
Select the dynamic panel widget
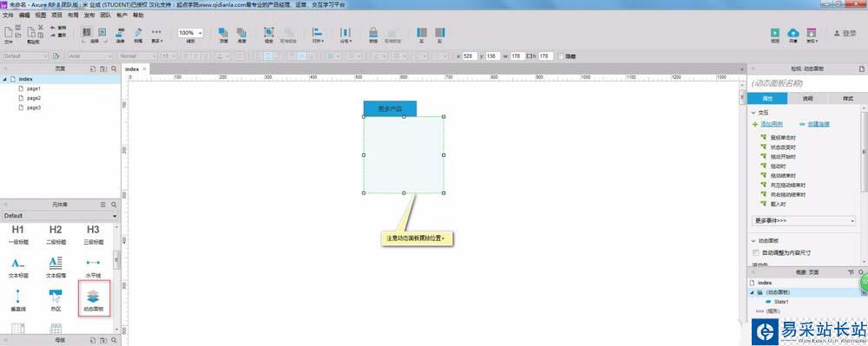(x=94, y=299)
